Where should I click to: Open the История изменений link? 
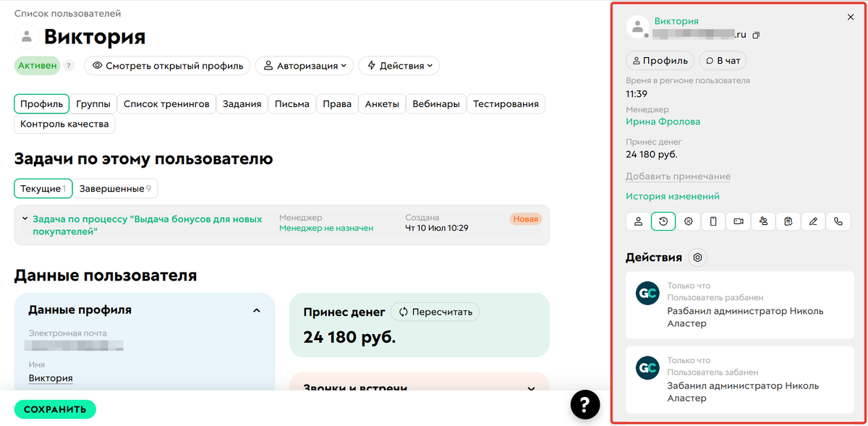pos(671,195)
